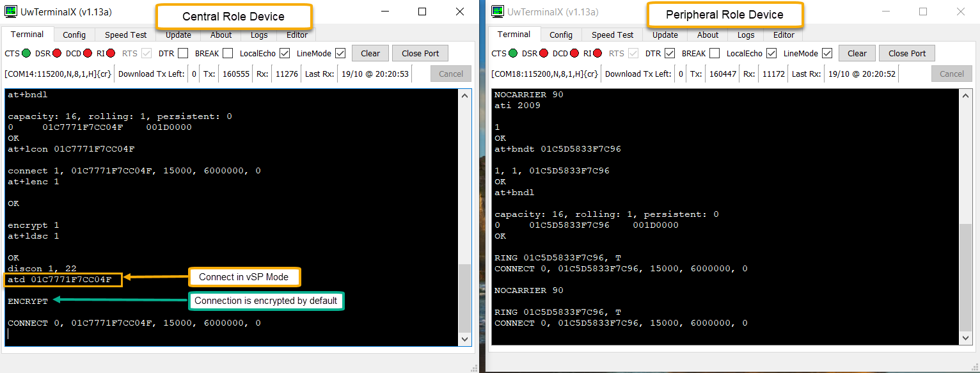Clear the Central device terminal output
980x373 pixels.
click(x=370, y=52)
